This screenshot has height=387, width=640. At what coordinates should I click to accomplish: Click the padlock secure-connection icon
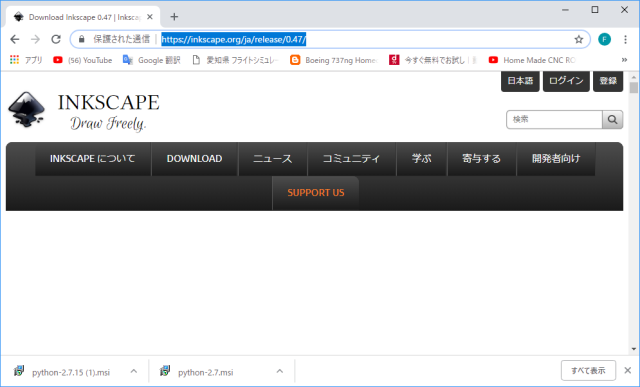(82, 39)
